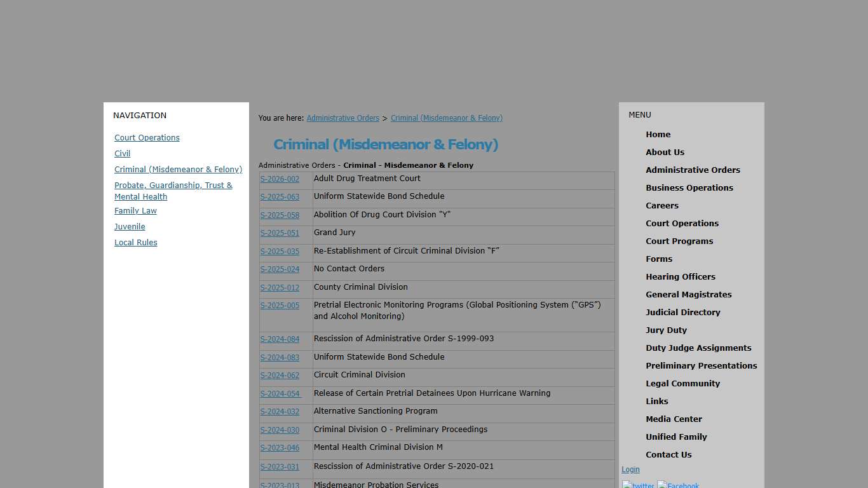Viewport: 868px width, 488px height.
Task: Open Jury Duty from the MENU panel
Action: pos(666,330)
